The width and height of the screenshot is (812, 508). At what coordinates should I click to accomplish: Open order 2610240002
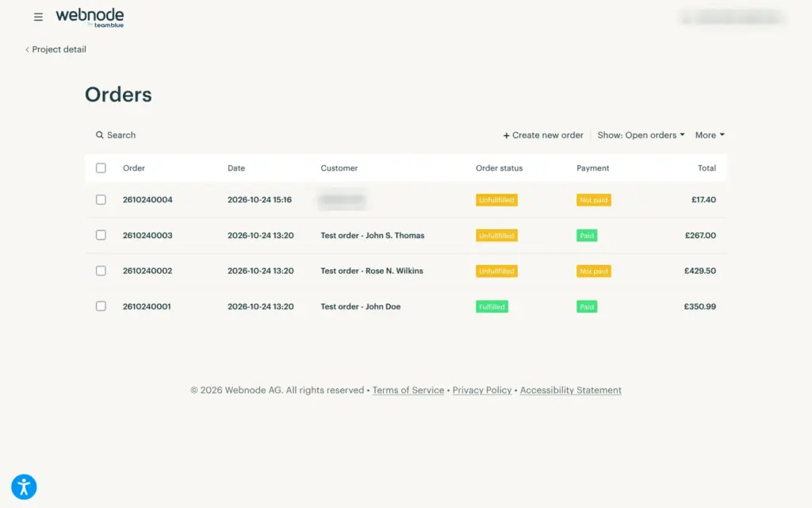pos(147,271)
